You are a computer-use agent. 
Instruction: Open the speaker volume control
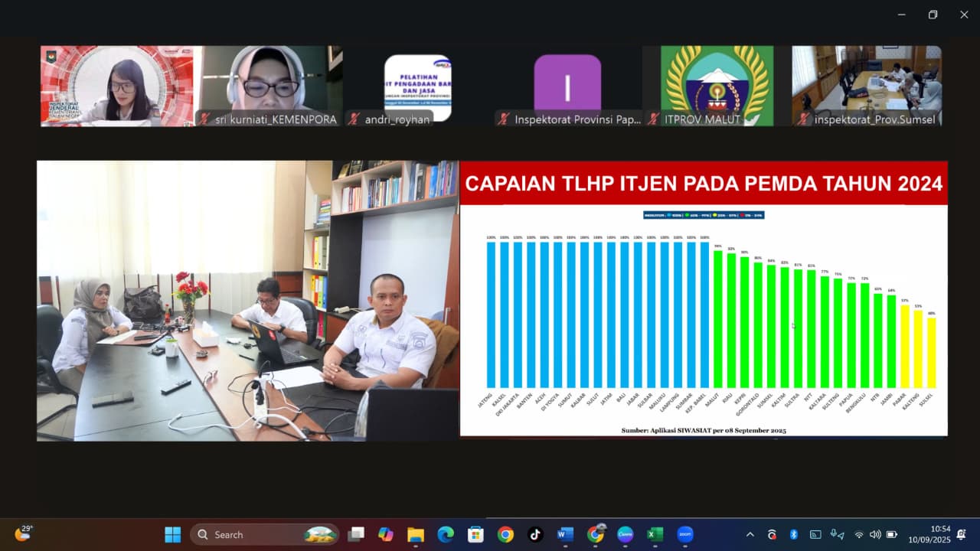click(x=875, y=534)
